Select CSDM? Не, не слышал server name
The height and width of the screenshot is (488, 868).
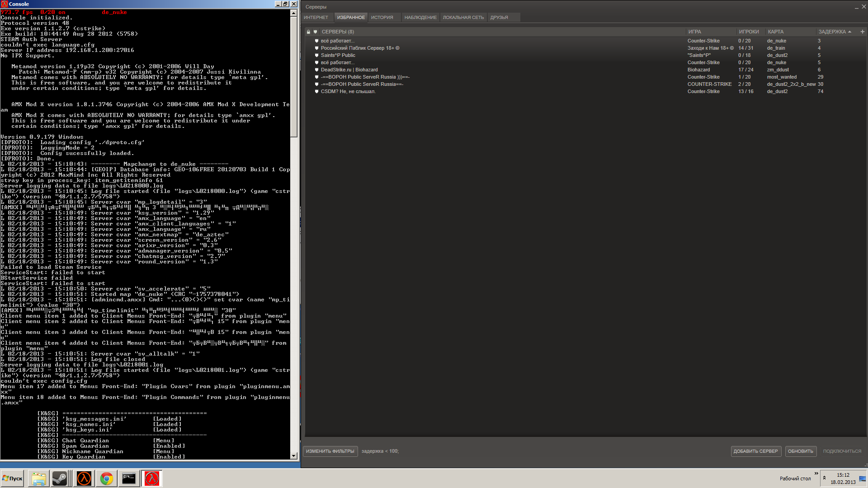348,91
